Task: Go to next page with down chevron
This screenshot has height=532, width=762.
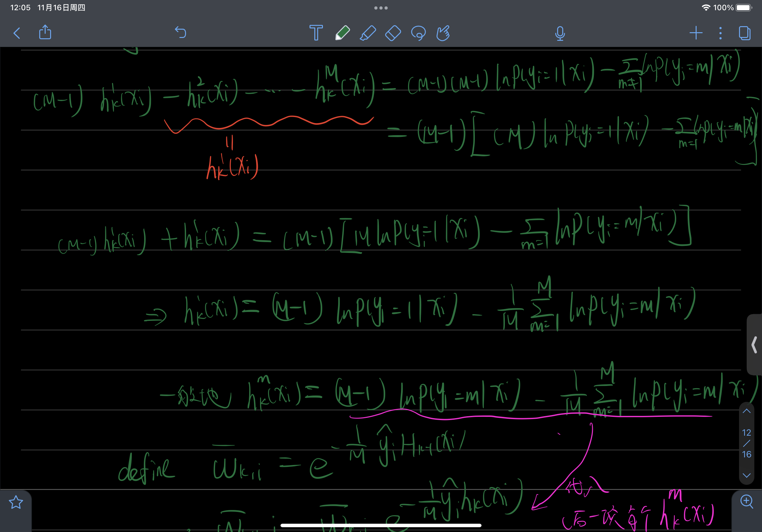Action: coord(746,475)
